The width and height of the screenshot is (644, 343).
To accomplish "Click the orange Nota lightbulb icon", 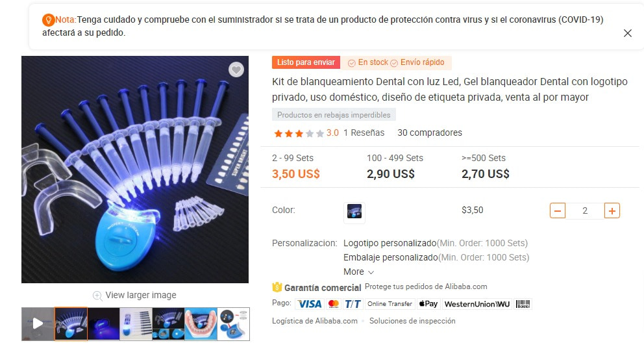I will click(48, 19).
